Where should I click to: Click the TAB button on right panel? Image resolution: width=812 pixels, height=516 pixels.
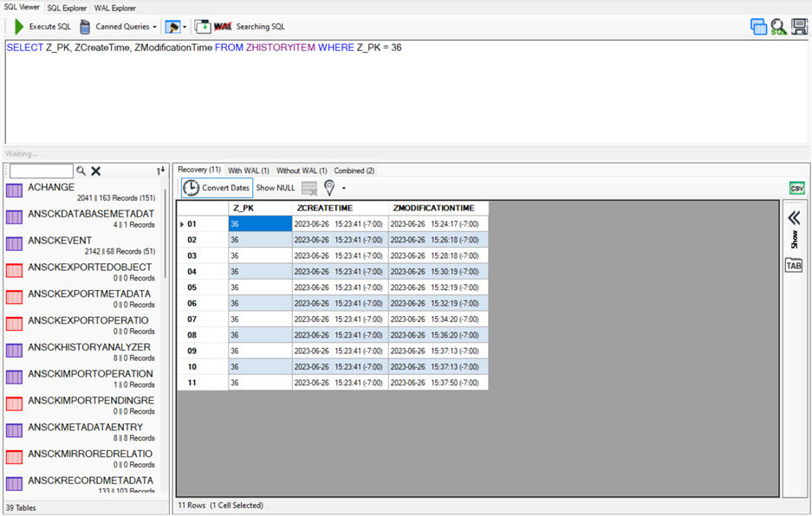793,266
